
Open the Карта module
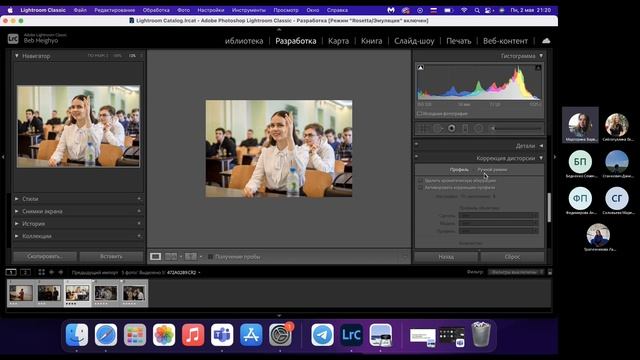[338, 41]
